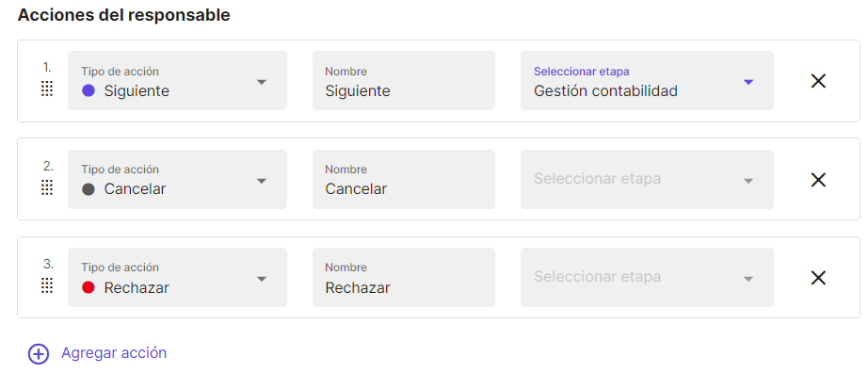
Task: Click the Agregar acción link
Action: [x=114, y=353]
